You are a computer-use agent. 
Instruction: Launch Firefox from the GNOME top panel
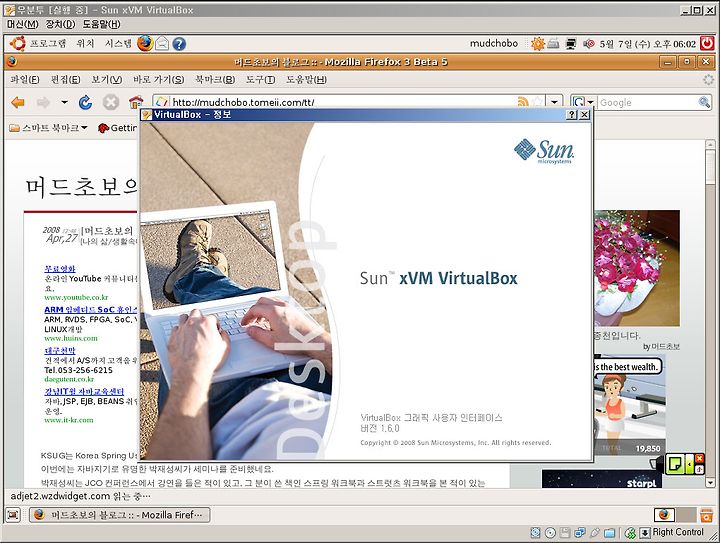[x=145, y=44]
